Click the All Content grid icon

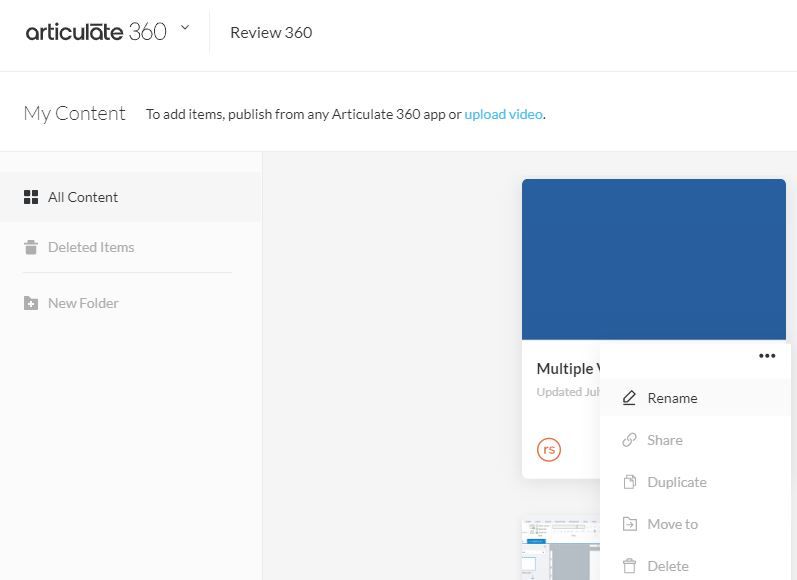coord(31,197)
